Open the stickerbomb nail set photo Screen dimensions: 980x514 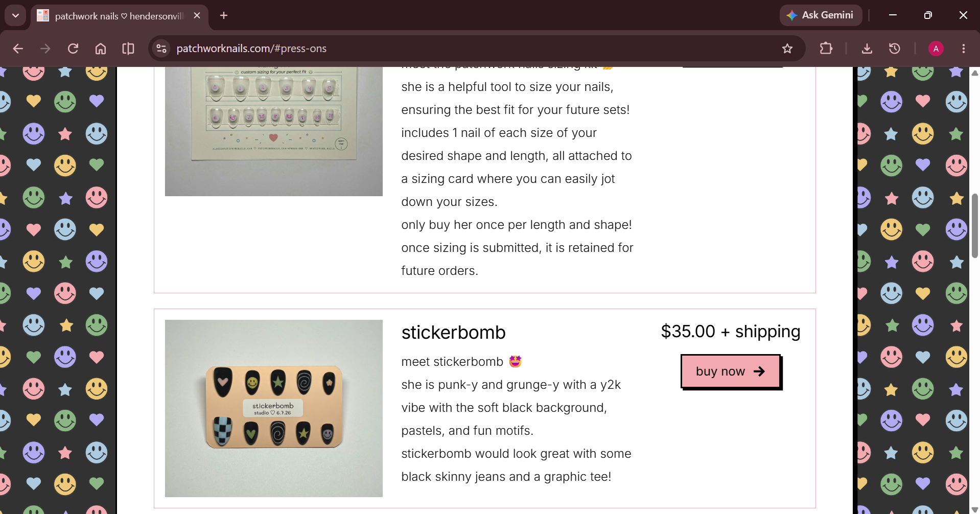pos(274,408)
